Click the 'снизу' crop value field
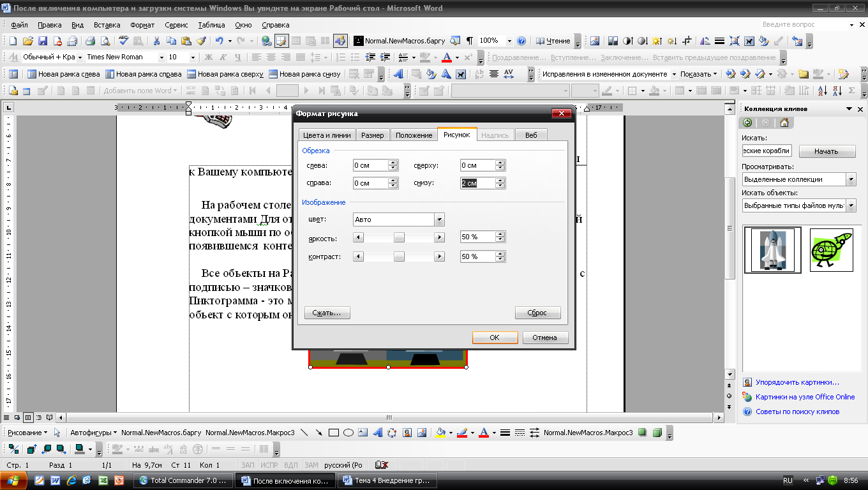 [477, 183]
